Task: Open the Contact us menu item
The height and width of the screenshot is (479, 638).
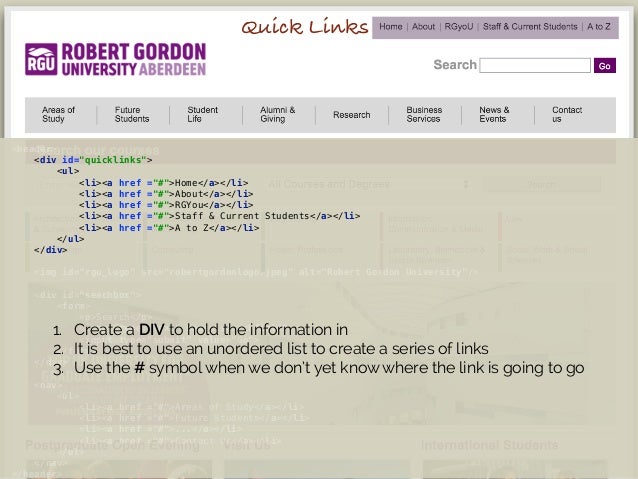Action: [x=567, y=114]
